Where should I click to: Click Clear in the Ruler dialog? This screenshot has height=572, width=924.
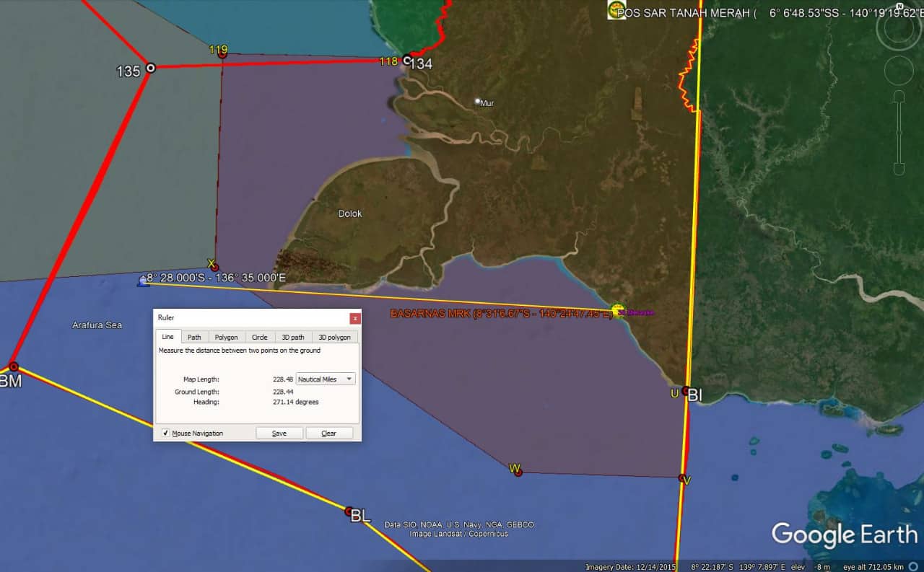pos(329,434)
